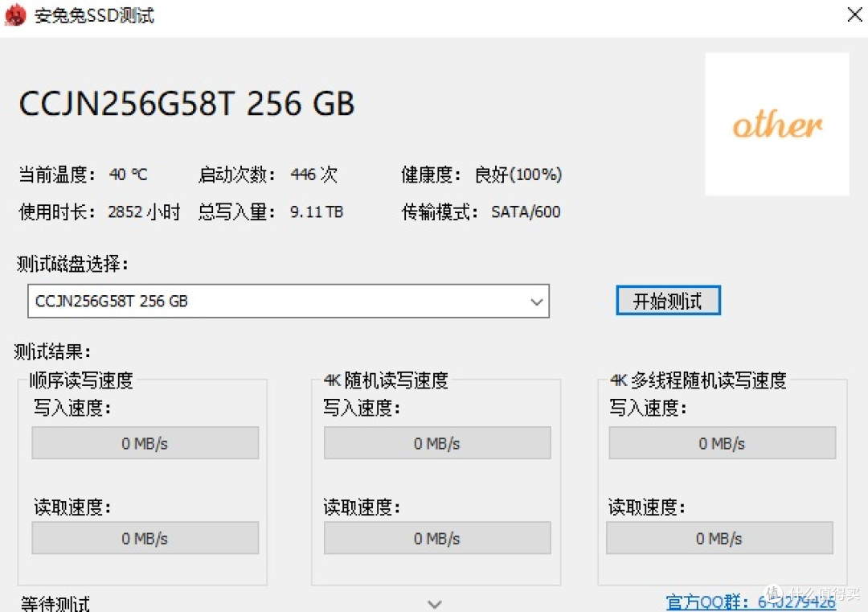Click the 测试结果 label
Screen dimensions: 868x612
[52, 351]
